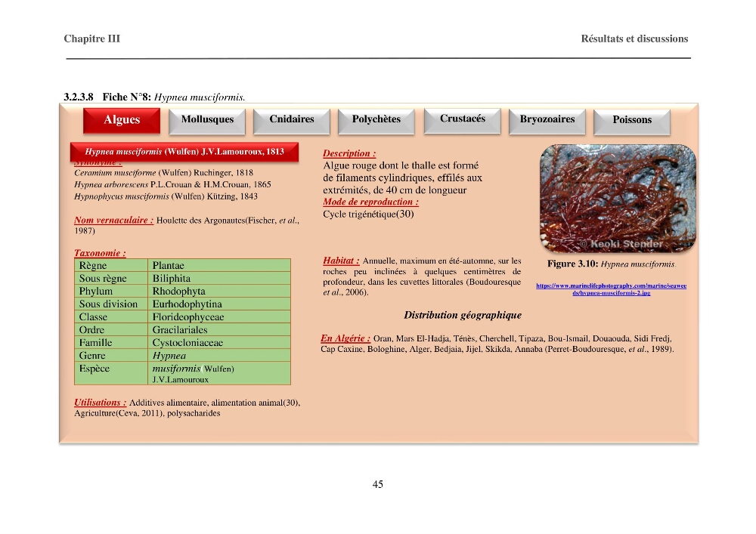Click the Hypnophycus musciformis synonym line

[166, 196]
